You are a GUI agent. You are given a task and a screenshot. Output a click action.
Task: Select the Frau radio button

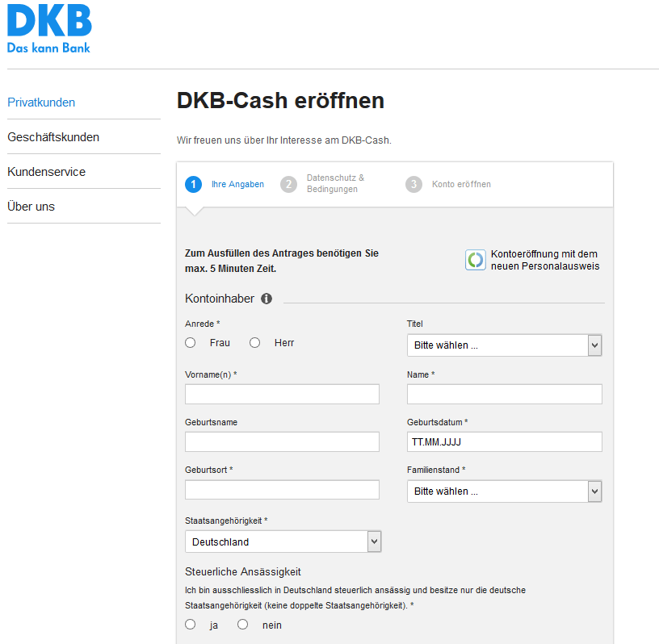click(191, 343)
